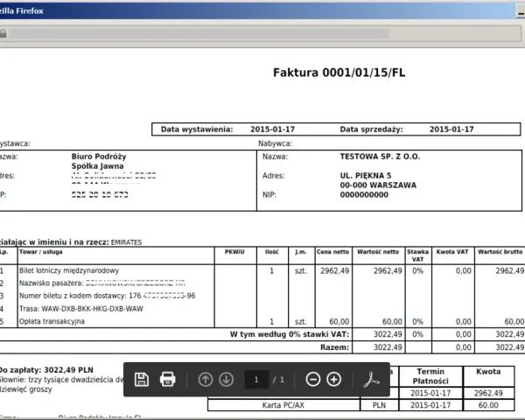Click Do zapłaty: 3022,49 PLN text
The height and width of the screenshot is (420, 525).
[x=46, y=370]
